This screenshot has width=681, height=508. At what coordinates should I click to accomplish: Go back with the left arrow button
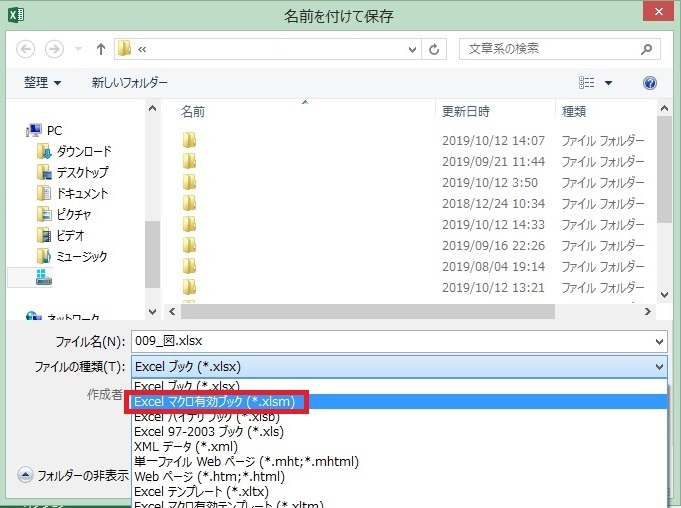click(x=26, y=49)
